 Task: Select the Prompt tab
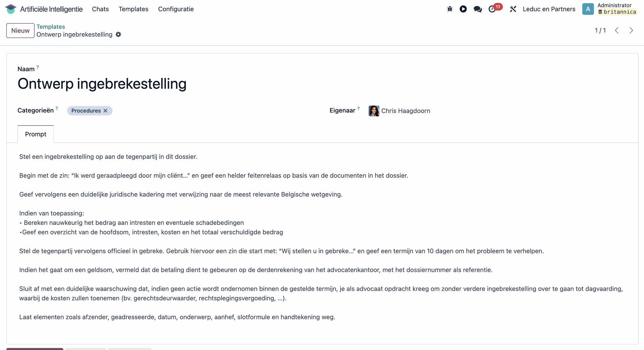tap(36, 134)
